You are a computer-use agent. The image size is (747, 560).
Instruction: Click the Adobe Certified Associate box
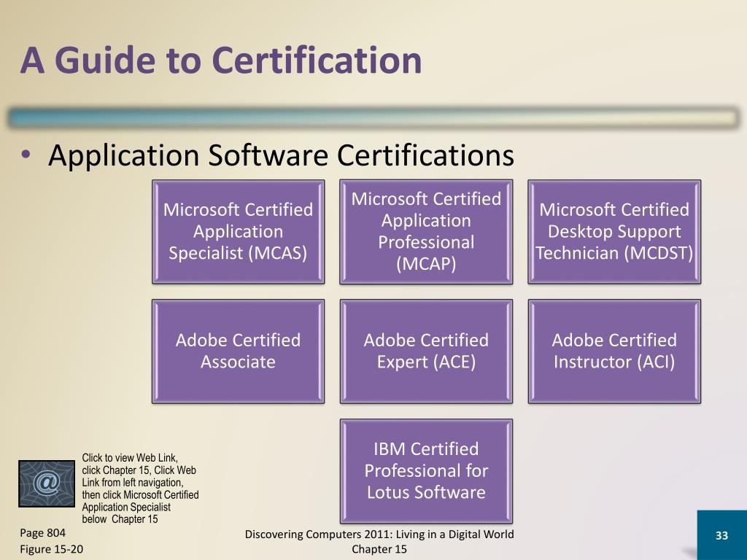point(238,351)
